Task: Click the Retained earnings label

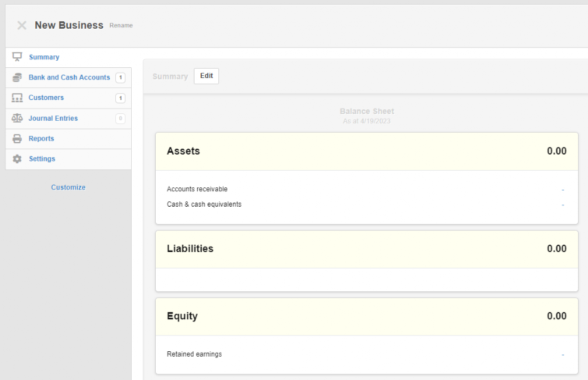Action: (194, 354)
